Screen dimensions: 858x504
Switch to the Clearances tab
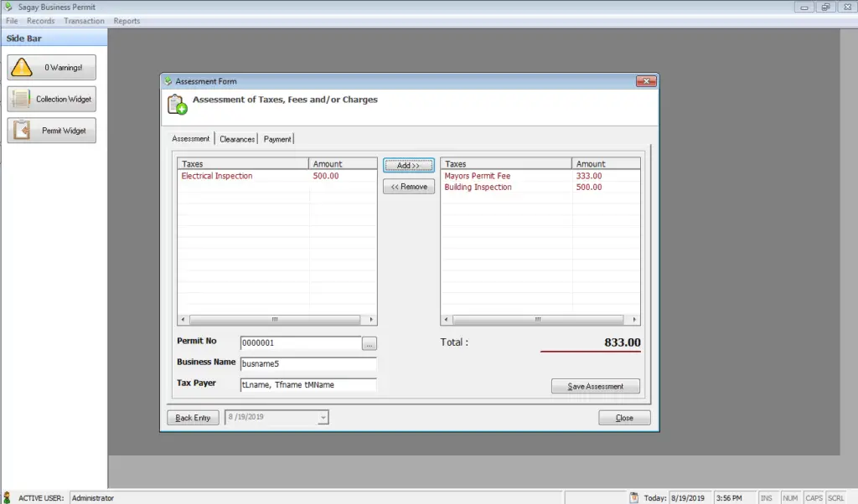[x=236, y=139]
